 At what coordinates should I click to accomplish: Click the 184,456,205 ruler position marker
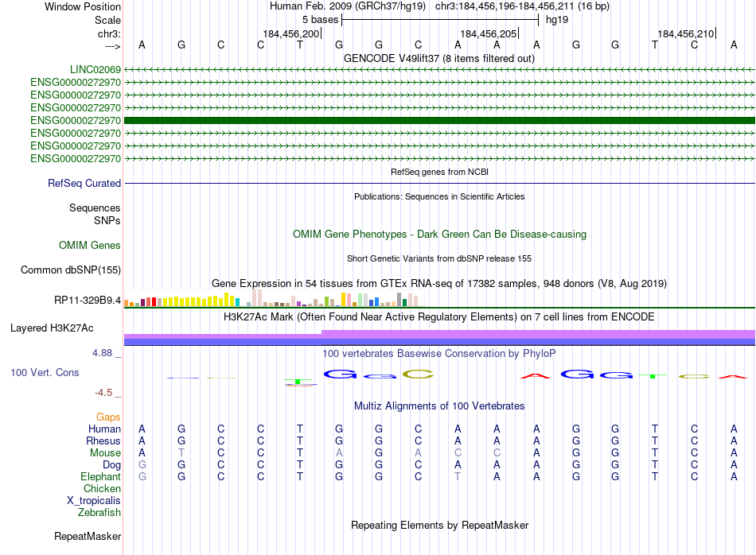[x=489, y=33]
